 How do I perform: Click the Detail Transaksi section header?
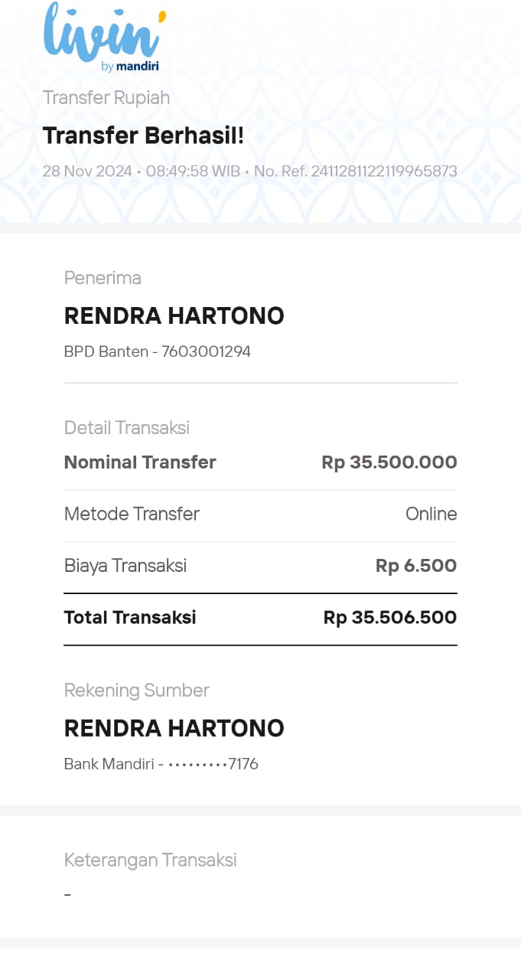[x=127, y=427]
